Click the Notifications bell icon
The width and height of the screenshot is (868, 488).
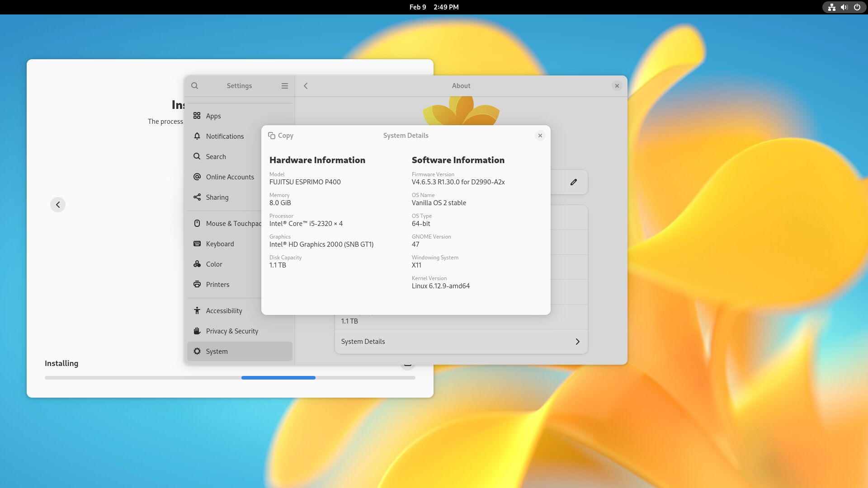197,136
